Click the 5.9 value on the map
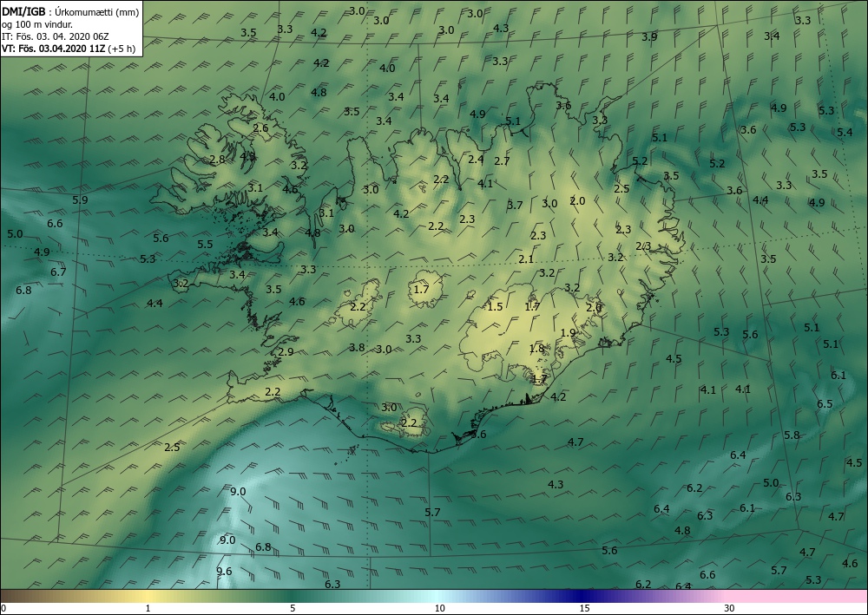The height and width of the screenshot is (615, 868). [80, 200]
